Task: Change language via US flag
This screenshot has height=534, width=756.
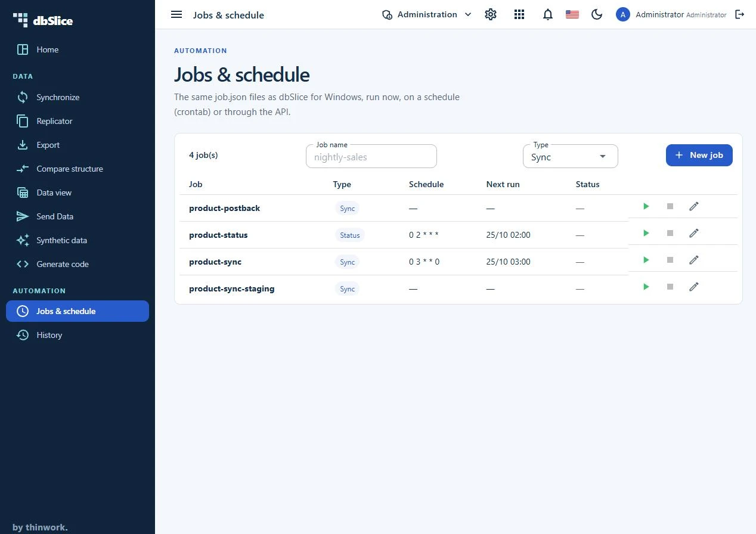Action: click(572, 14)
